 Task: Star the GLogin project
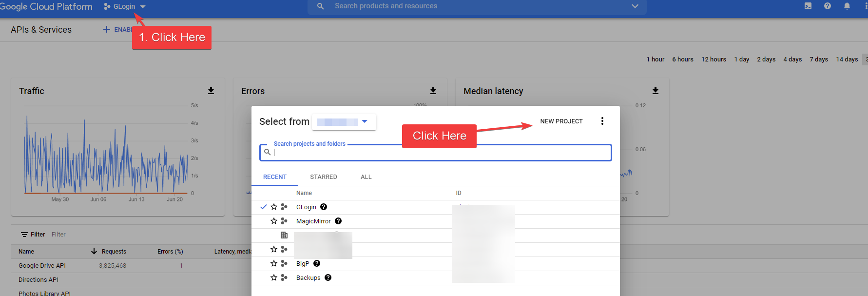click(274, 207)
